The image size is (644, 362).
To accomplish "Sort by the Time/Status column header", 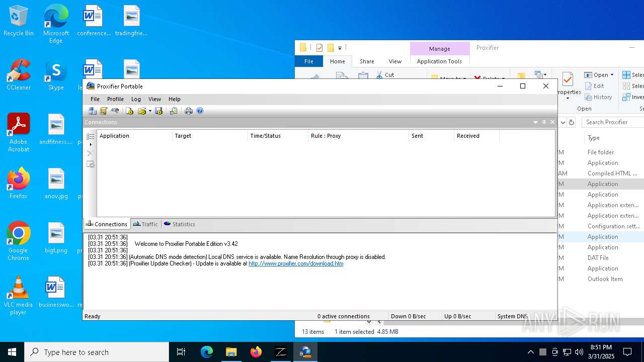I will (278, 136).
